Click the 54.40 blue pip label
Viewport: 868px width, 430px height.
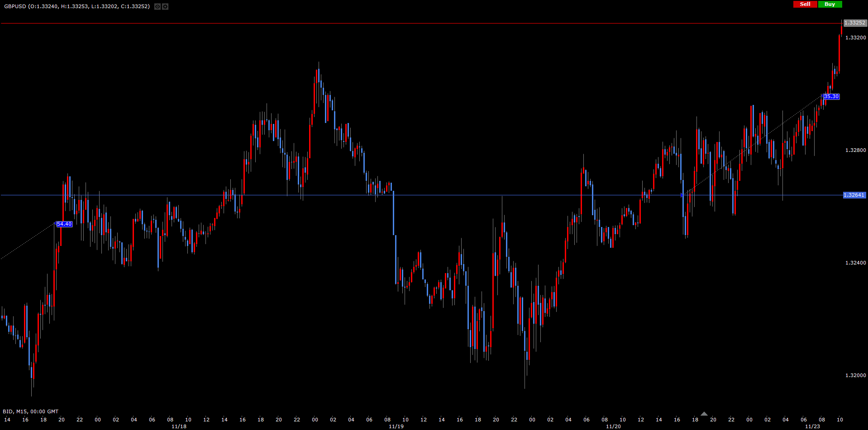pyautogui.click(x=64, y=224)
